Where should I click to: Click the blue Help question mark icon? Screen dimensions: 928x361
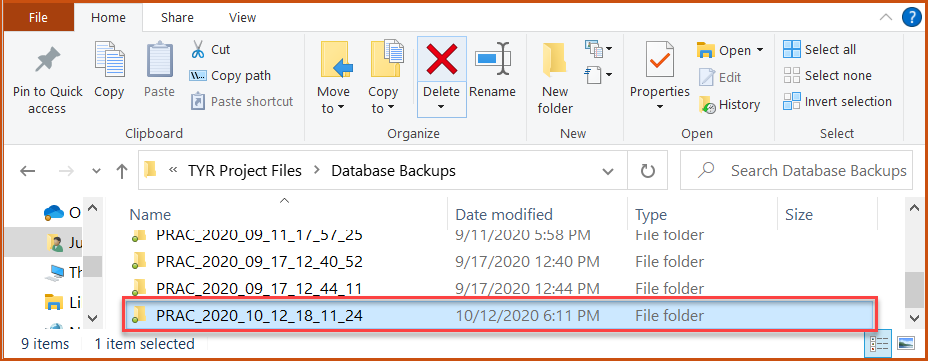pos(913,17)
